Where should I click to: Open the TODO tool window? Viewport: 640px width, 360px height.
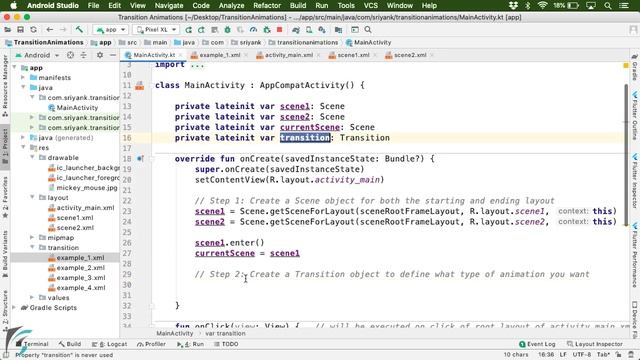(226, 344)
